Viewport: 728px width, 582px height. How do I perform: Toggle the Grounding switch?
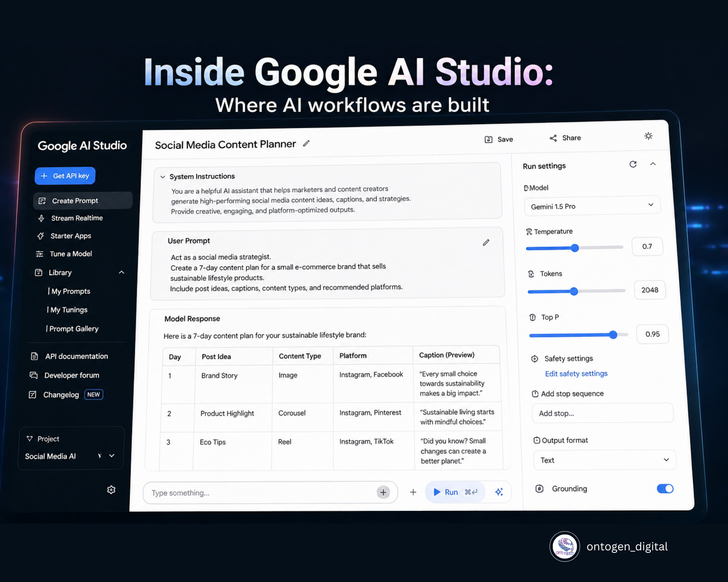pos(665,489)
